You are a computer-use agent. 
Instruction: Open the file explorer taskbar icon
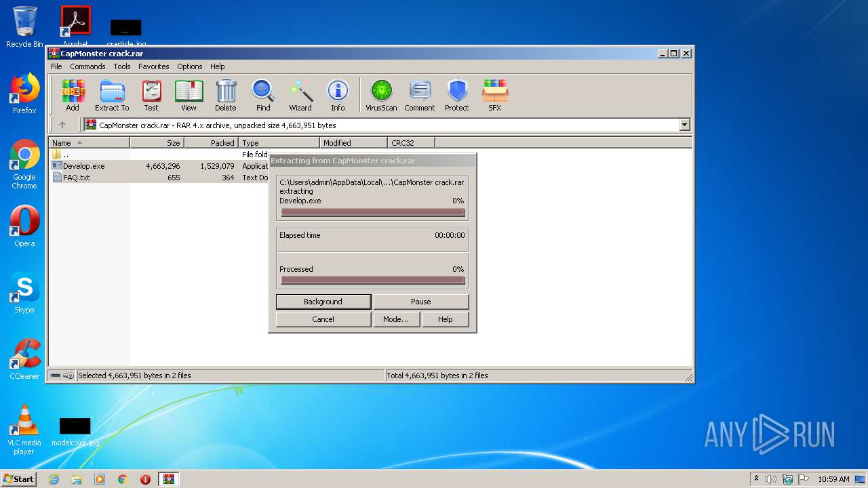click(77, 479)
